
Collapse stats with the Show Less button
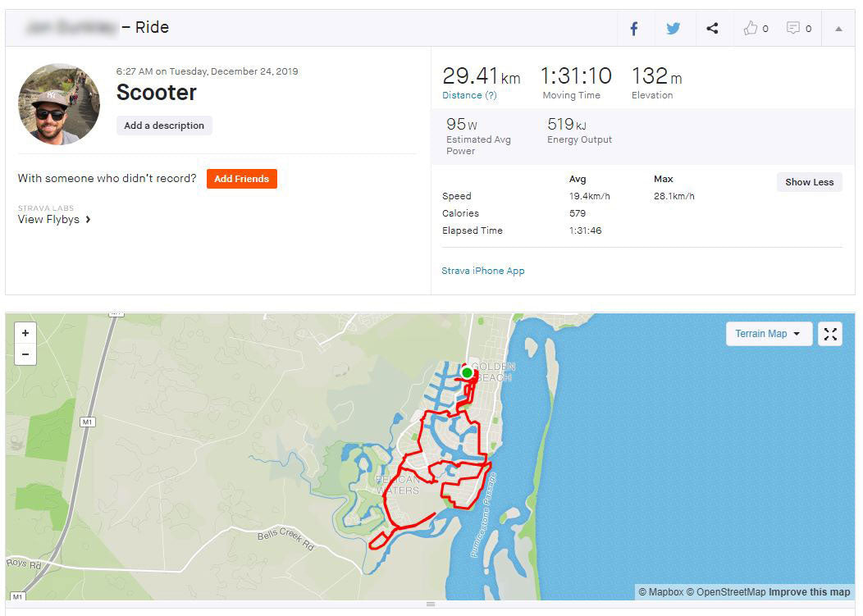coord(809,181)
